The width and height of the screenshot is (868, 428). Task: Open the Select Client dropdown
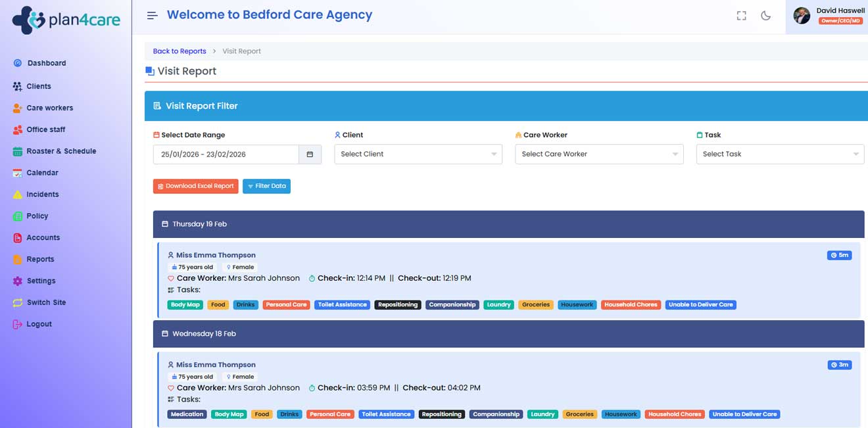tap(418, 155)
